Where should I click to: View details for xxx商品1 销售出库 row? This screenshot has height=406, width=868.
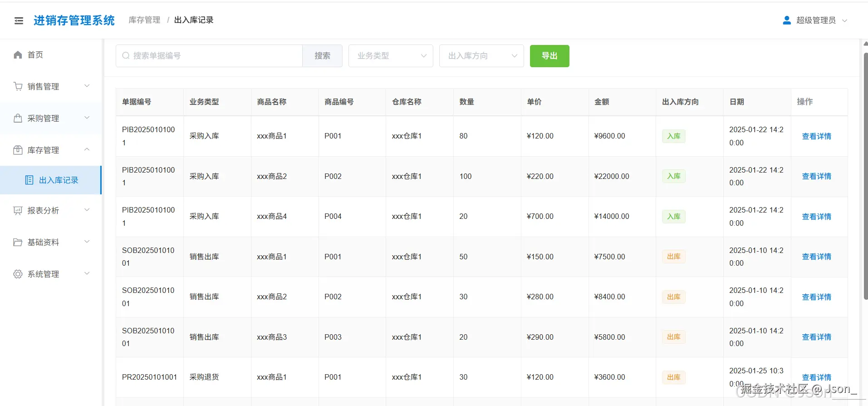coord(816,257)
